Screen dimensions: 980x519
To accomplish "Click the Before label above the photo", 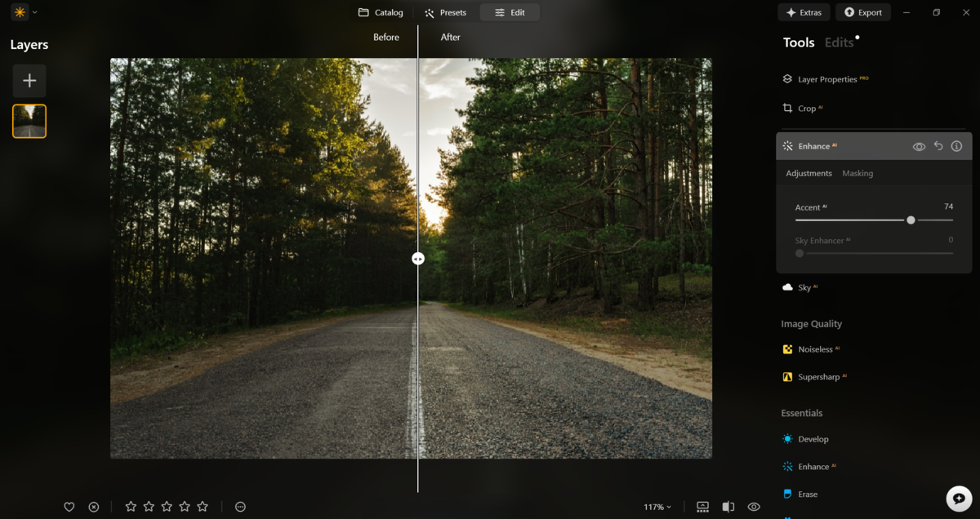I will point(386,38).
